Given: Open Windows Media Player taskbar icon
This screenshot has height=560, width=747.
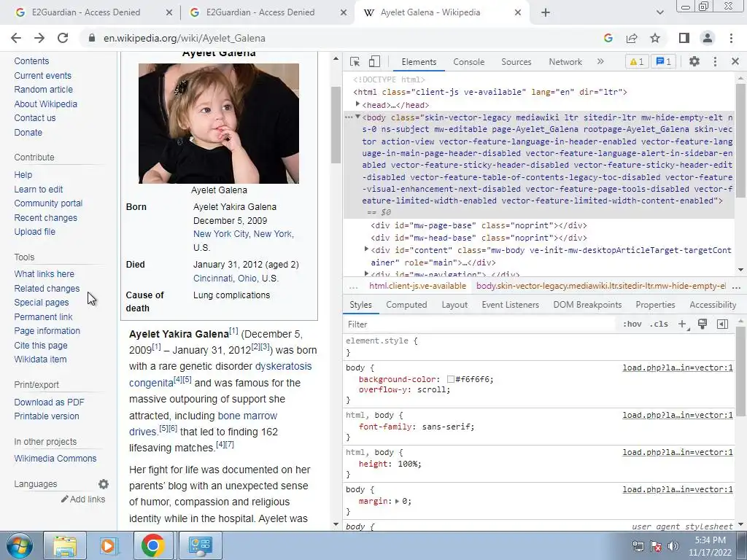Looking at the screenshot, I should [x=108, y=545].
